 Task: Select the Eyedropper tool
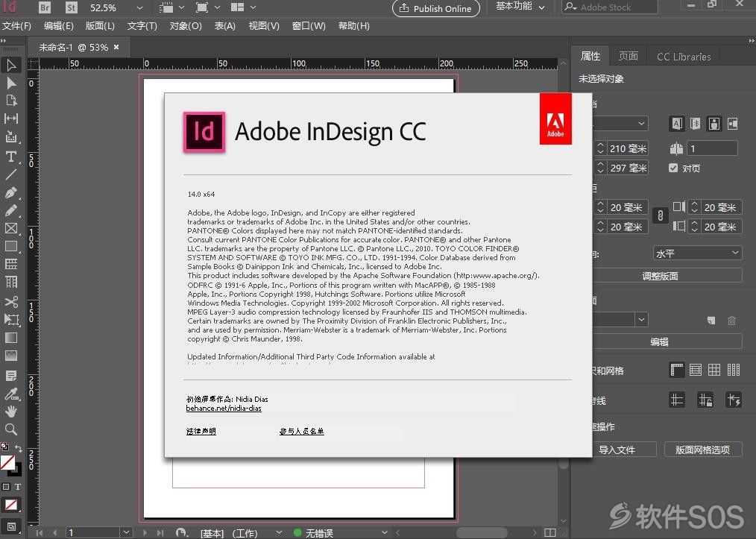point(11,394)
